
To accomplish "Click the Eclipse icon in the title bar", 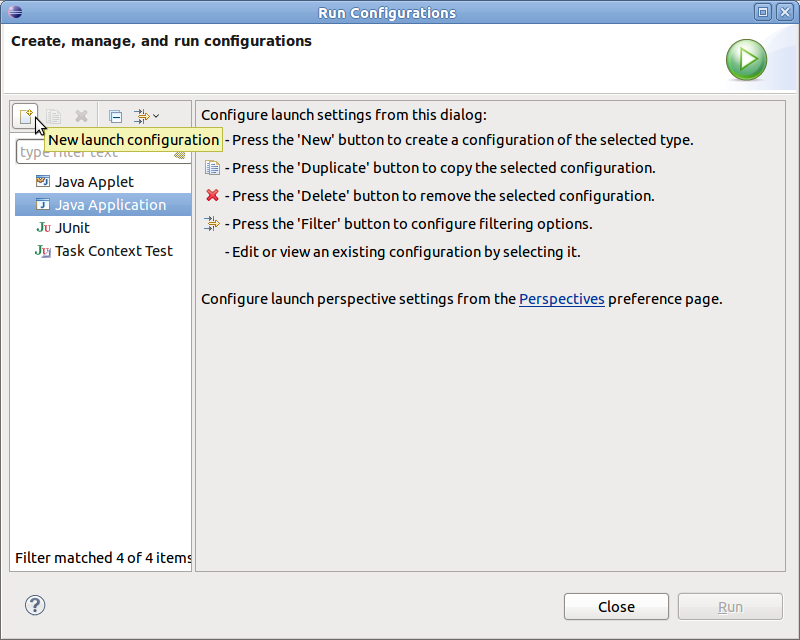I will (13, 13).
